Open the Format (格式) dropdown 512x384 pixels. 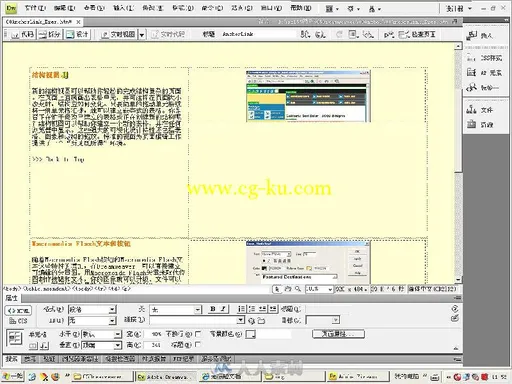[x=92, y=310]
